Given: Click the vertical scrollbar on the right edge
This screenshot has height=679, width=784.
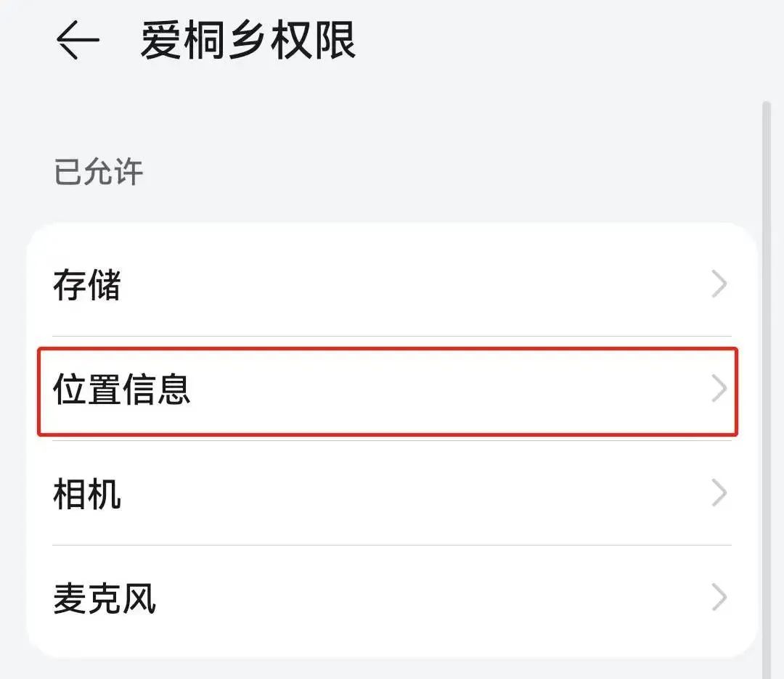Looking at the screenshot, I should tap(766, 363).
